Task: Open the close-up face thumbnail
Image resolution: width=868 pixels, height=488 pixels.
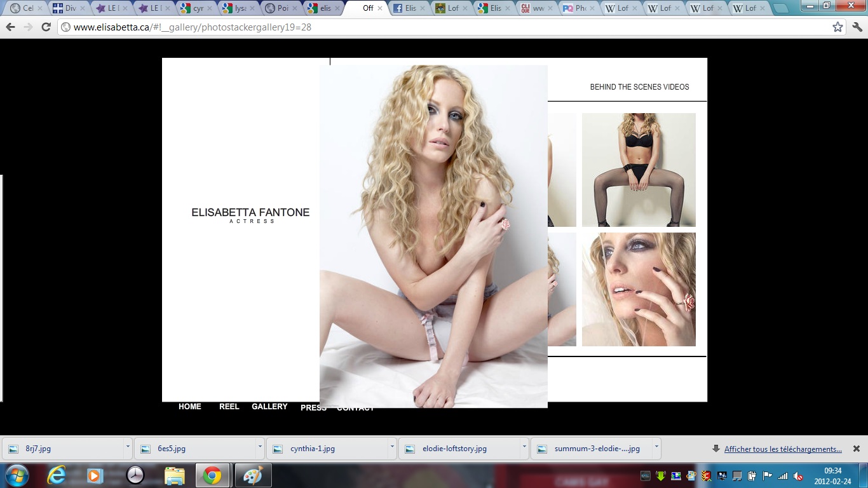Action: coord(639,289)
